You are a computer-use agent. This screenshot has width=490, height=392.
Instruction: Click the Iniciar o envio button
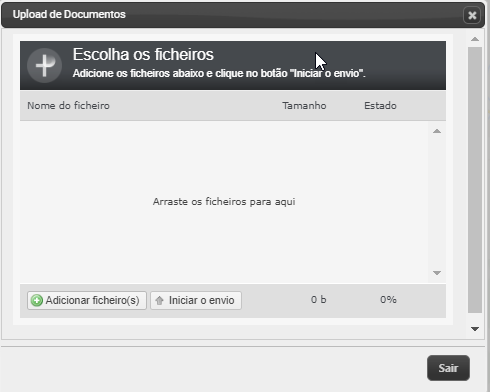196,300
